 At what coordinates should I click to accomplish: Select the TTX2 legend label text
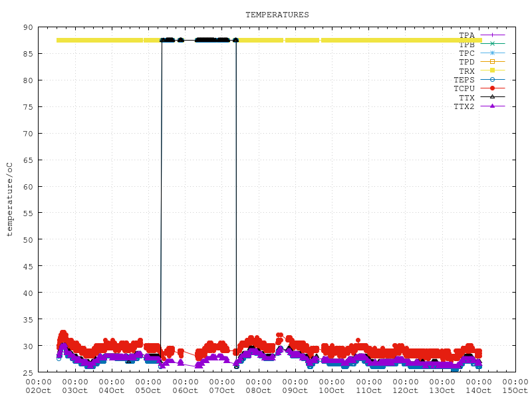pos(464,106)
